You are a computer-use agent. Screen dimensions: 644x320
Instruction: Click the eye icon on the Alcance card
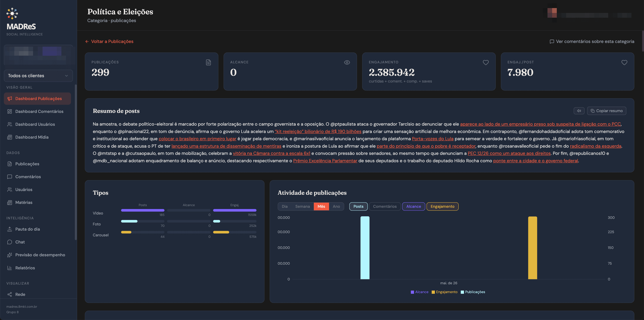click(x=347, y=62)
